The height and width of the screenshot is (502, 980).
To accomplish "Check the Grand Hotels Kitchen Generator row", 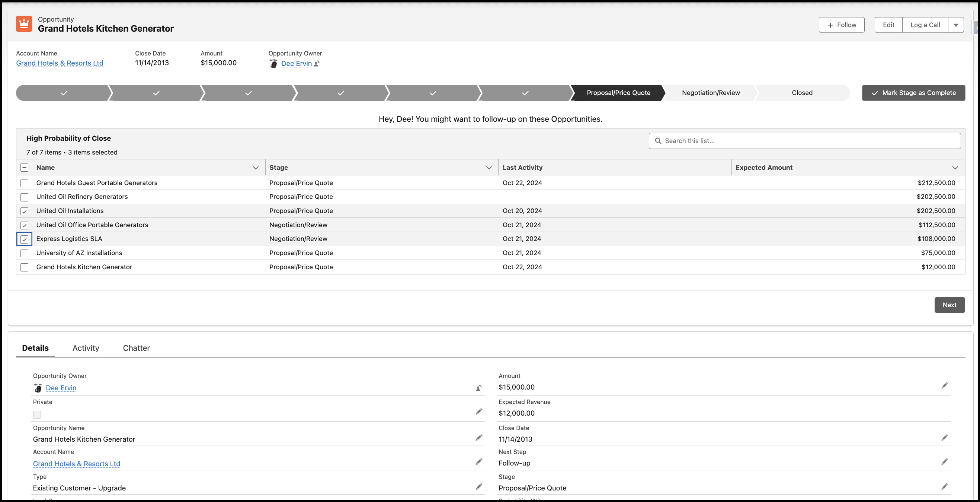I will [24, 267].
